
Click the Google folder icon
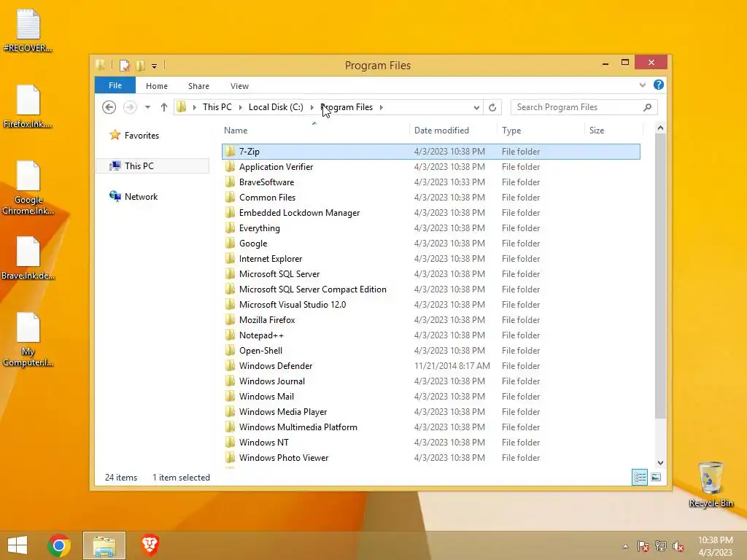[230, 244]
